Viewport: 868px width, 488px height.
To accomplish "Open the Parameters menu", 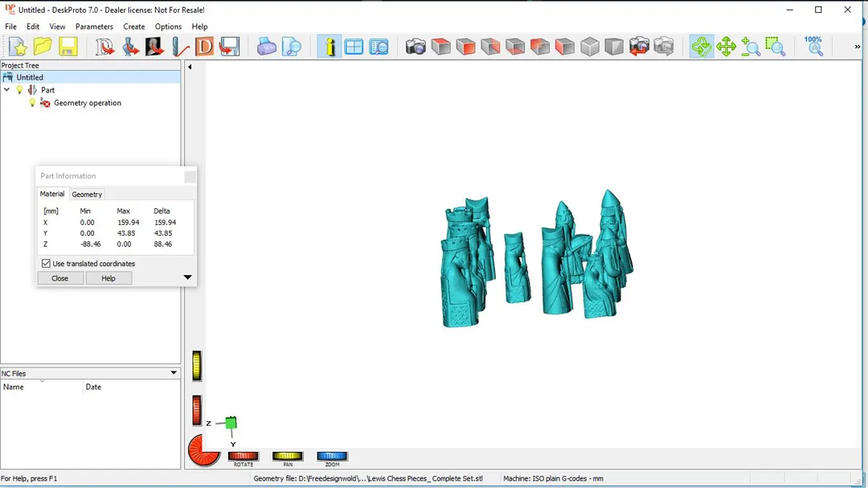I will pyautogui.click(x=94, y=27).
